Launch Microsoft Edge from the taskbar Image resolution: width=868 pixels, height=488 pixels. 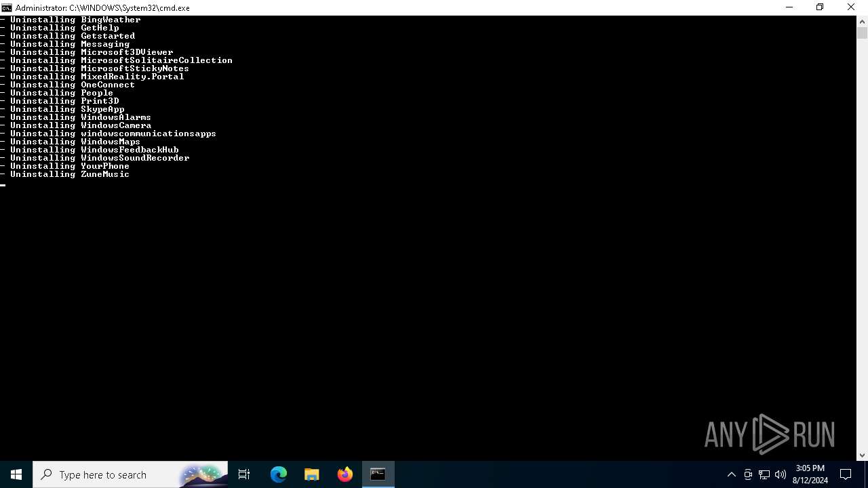coord(279,474)
